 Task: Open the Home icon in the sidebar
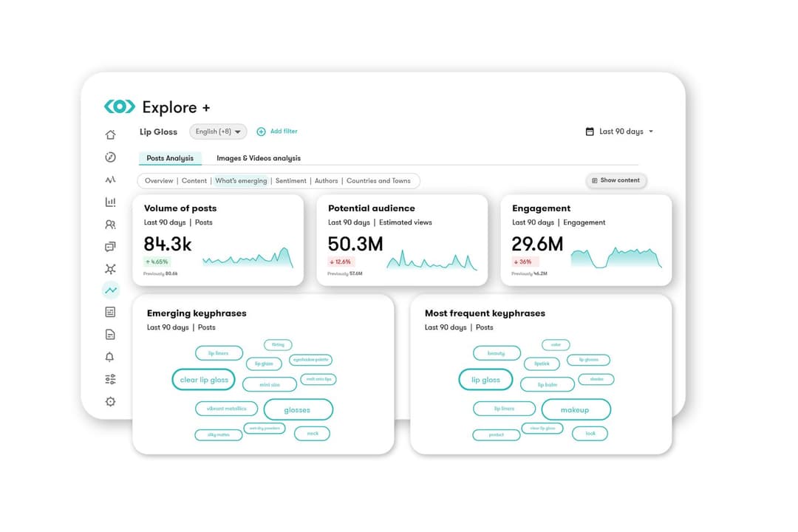coord(110,134)
